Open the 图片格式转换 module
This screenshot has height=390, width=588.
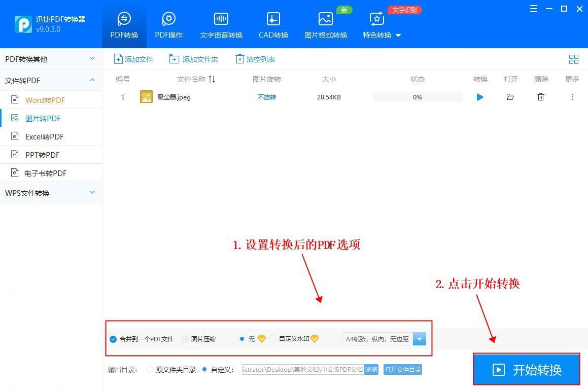pos(326,25)
